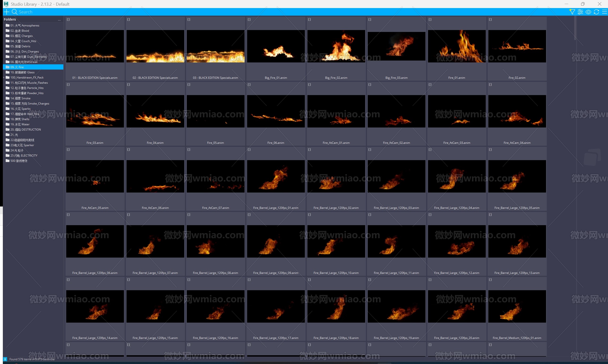Select the 23 Sparker folder
Image resolution: width=608 pixels, height=364 pixels.
pos(33,145)
